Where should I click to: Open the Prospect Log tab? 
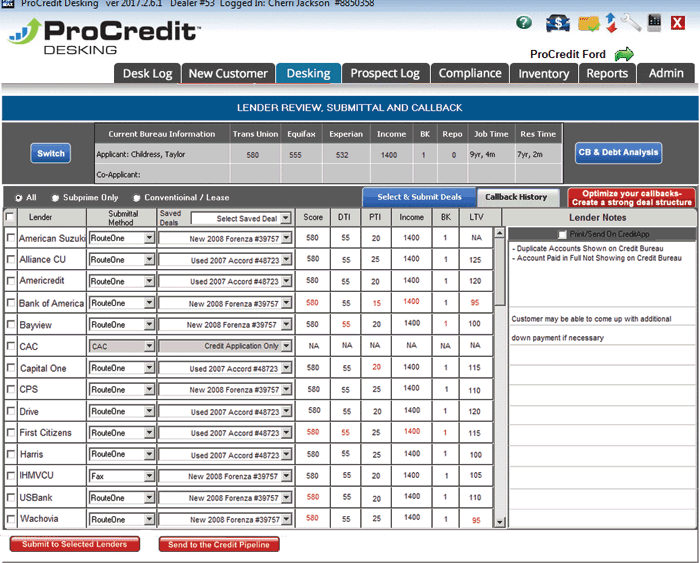pos(385,73)
